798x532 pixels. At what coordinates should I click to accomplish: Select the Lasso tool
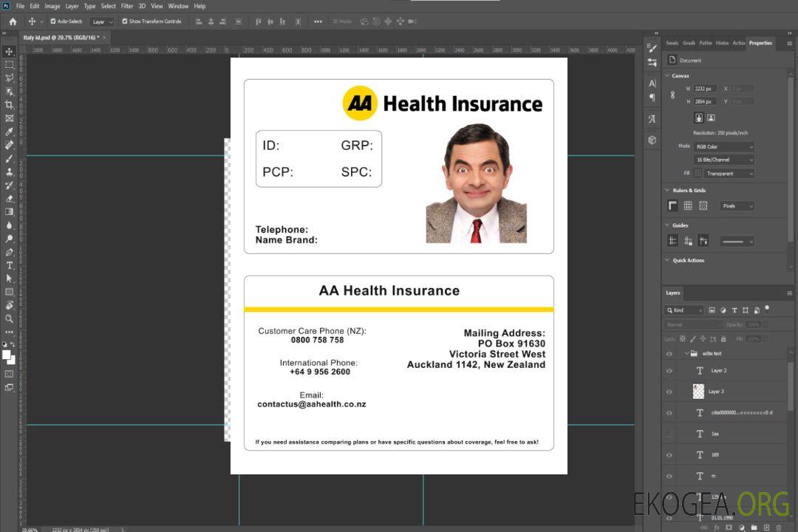tap(9, 78)
